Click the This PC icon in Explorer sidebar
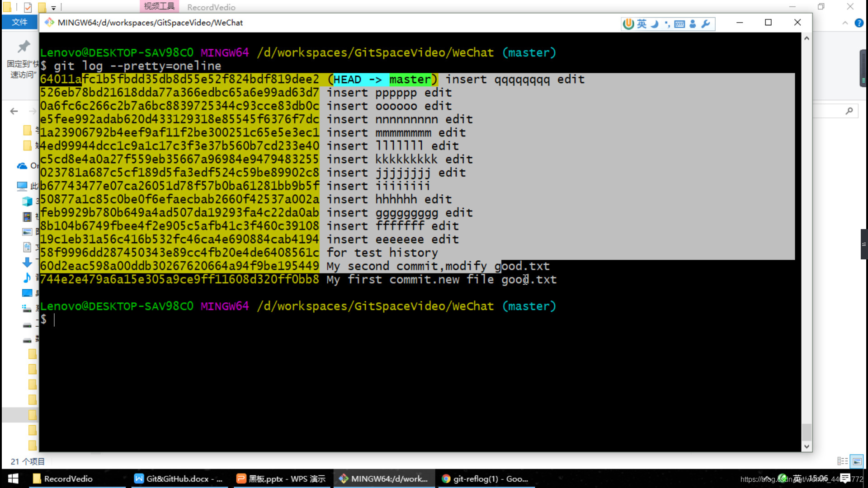The width and height of the screenshot is (868, 488). [22, 186]
